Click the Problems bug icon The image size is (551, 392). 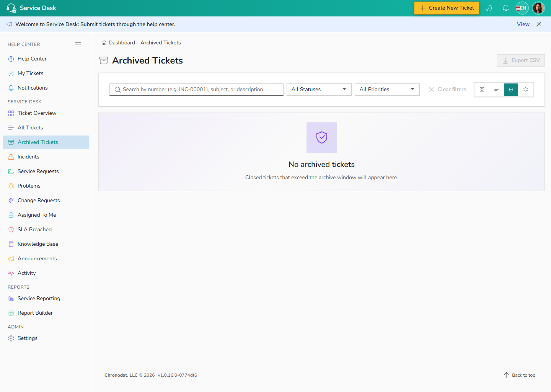tap(11, 186)
